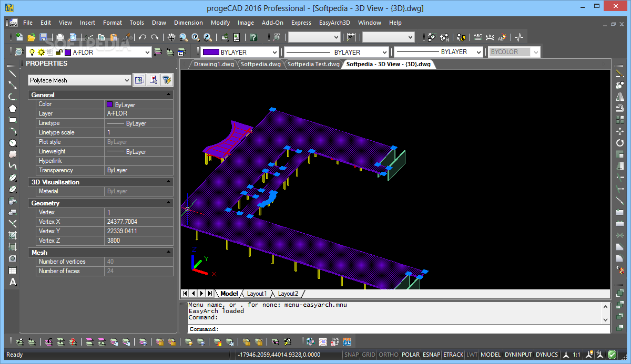Viewport: 631px width, 364px height.
Task: Open the Draw menu
Action: click(x=159, y=23)
